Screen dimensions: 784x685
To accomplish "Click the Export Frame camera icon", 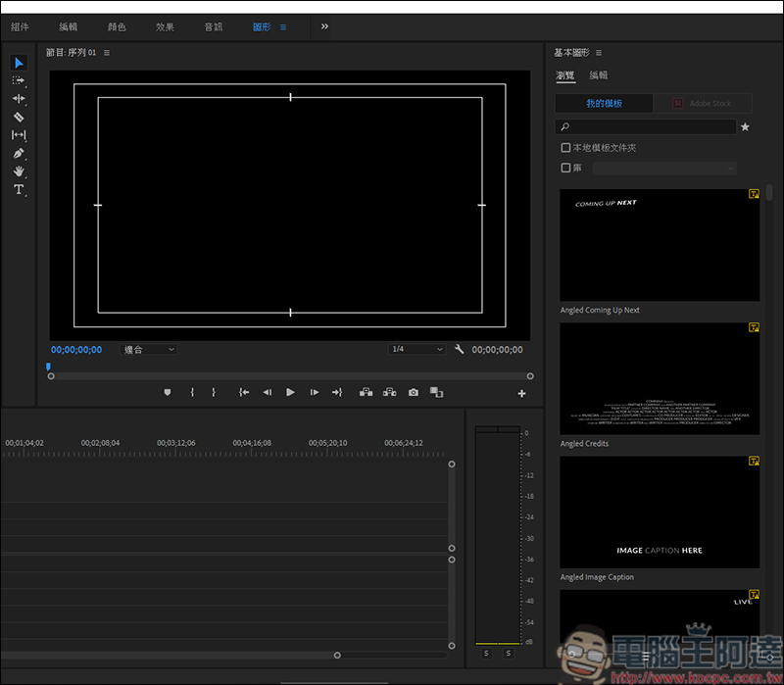I will point(413,393).
